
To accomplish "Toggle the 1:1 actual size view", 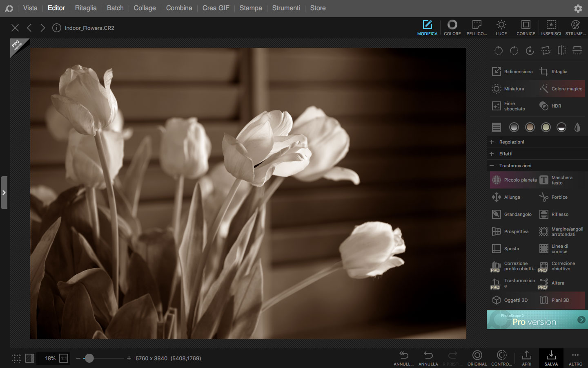I will pos(64,358).
